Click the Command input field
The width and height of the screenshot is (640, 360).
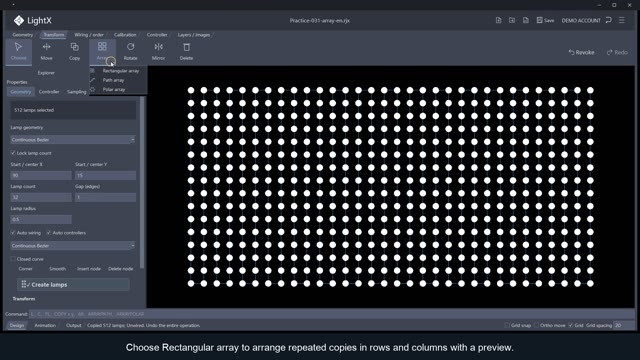pos(331,314)
